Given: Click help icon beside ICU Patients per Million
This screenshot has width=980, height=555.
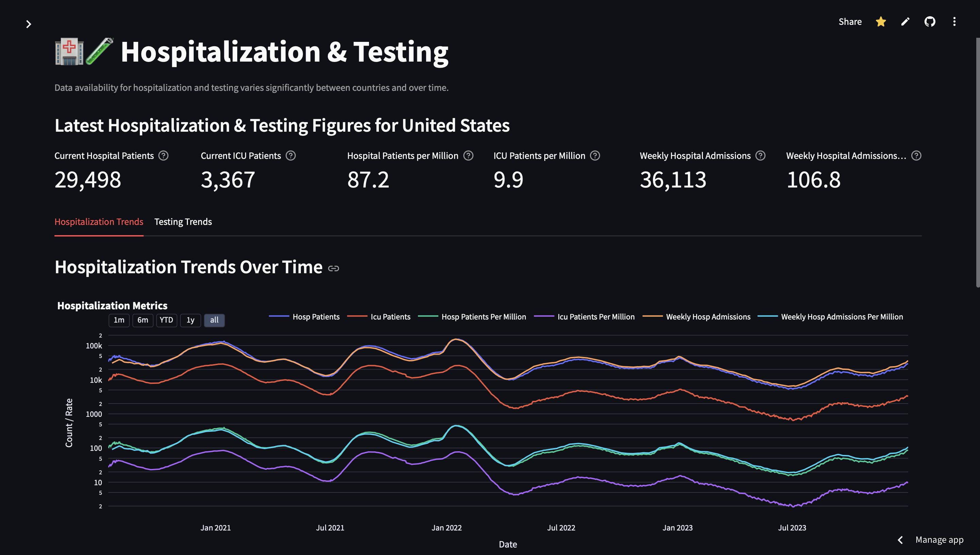Looking at the screenshot, I should tap(595, 156).
